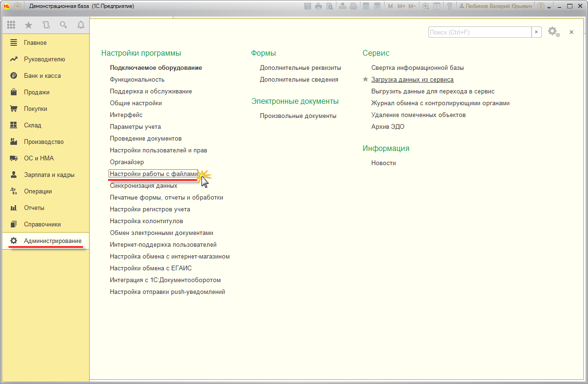Viewport: 588px width, 384px height.
Task: Click the magnifier search icon in the tools panel
Action: (x=63, y=25)
